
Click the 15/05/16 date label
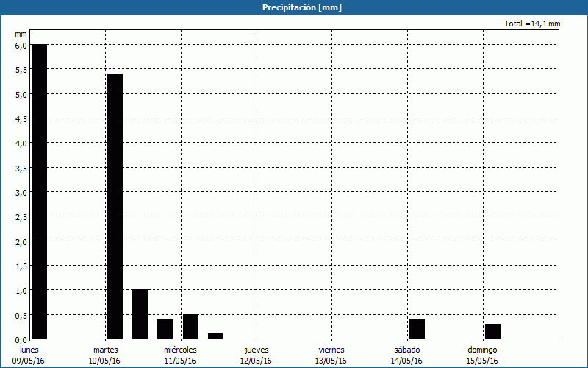pos(482,361)
